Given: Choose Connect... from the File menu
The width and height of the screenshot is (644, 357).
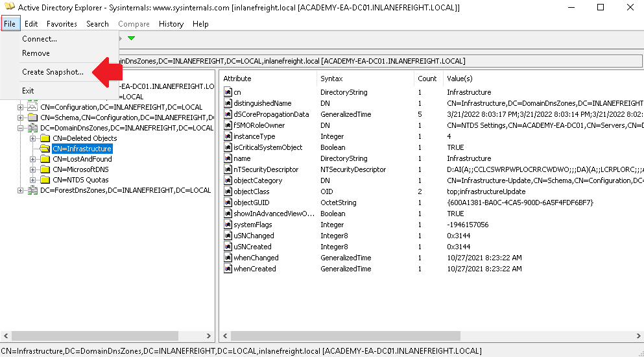Looking at the screenshot, I should [x=40, y=39].
